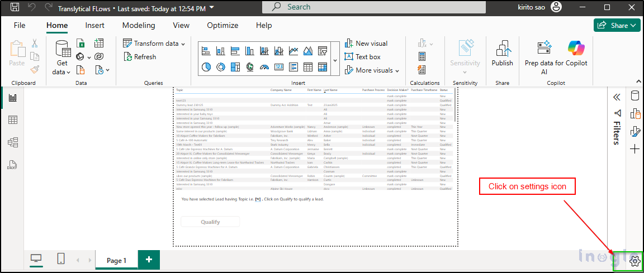
Task: Switch to Report view in left sidebar
Action: [13, 98]
